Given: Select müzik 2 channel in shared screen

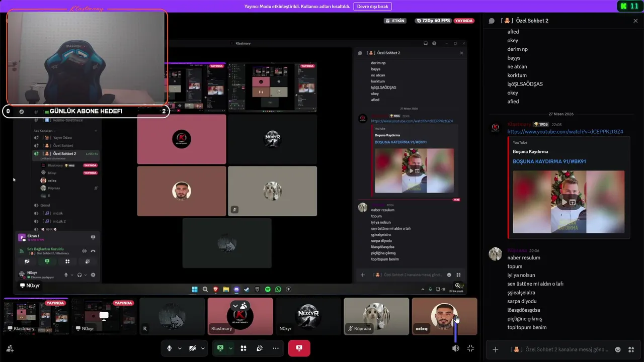Looking at the screenshot, I should click(x=59, y=221).
